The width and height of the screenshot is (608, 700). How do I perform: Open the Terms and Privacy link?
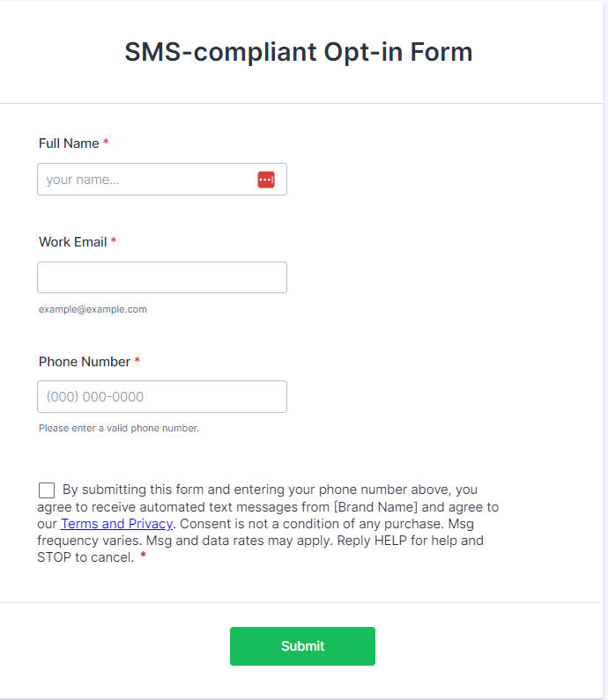116,524
